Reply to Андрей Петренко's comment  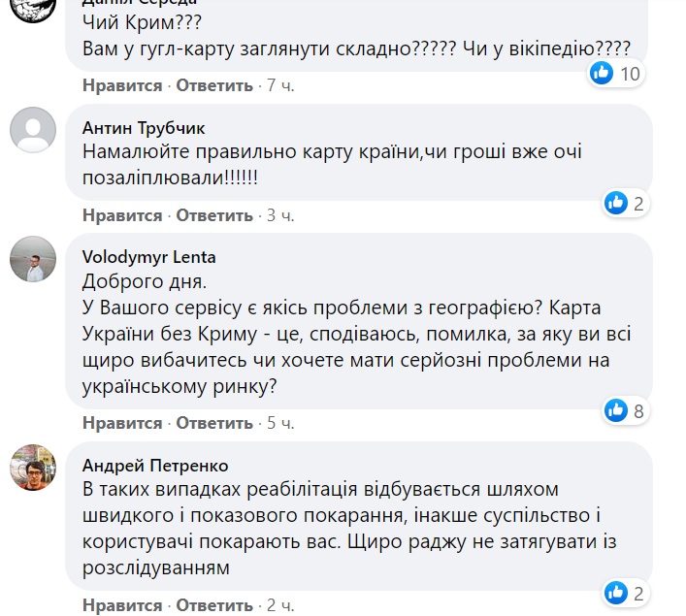coord(214,605)
